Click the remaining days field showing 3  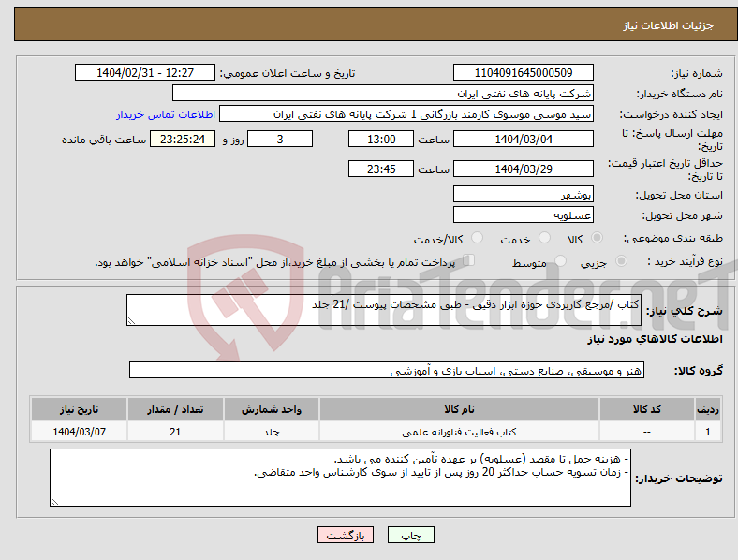pyautogui.click(x=280, y=139)
